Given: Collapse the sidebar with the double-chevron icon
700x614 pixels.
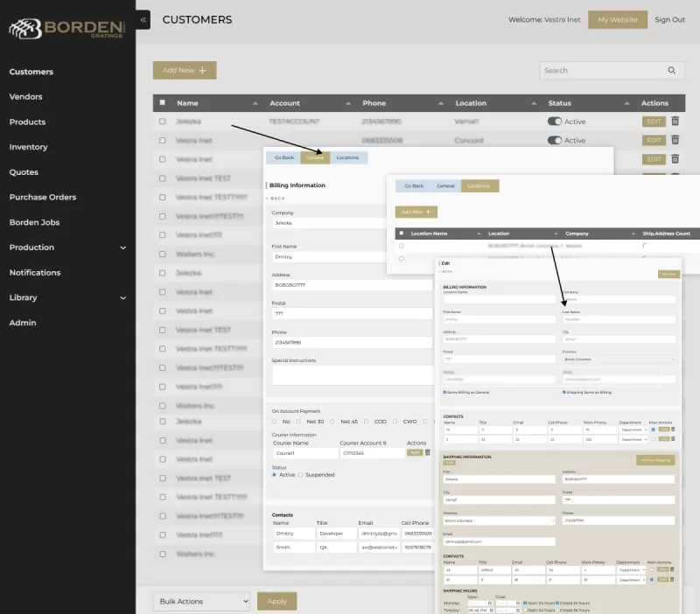Looking at the screenshot, I should click(x=143, y=19).
